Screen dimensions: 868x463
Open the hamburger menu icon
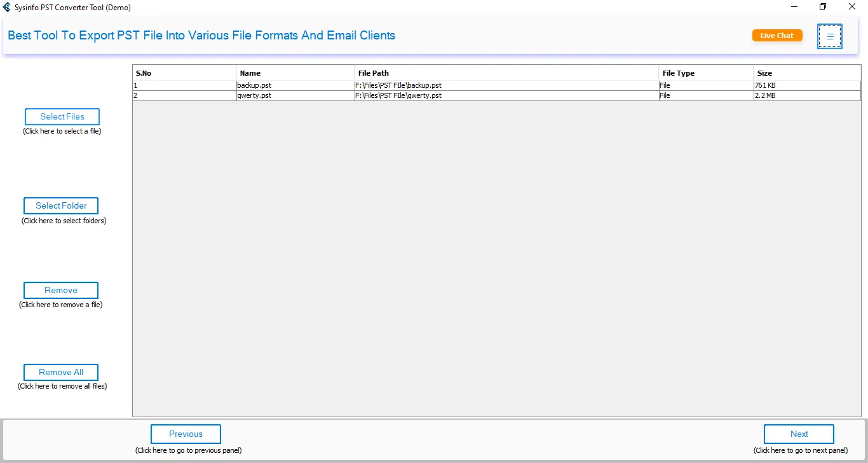830,36
